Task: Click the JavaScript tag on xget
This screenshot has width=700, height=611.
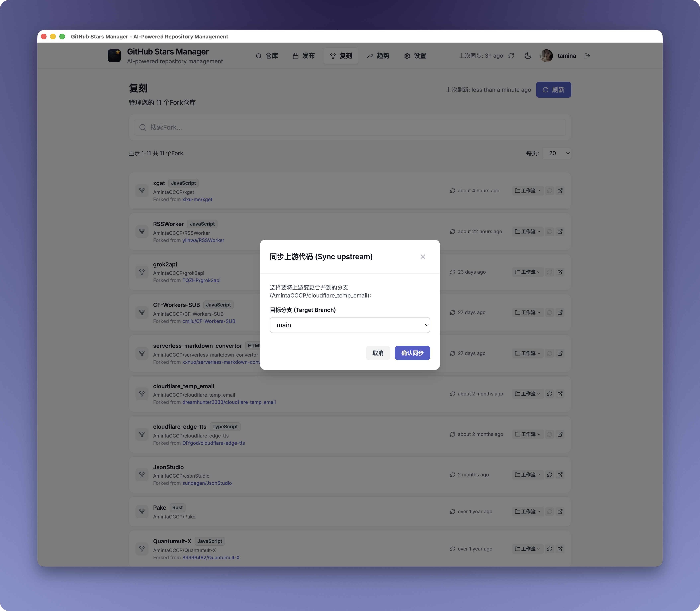Action: [184, 183]
